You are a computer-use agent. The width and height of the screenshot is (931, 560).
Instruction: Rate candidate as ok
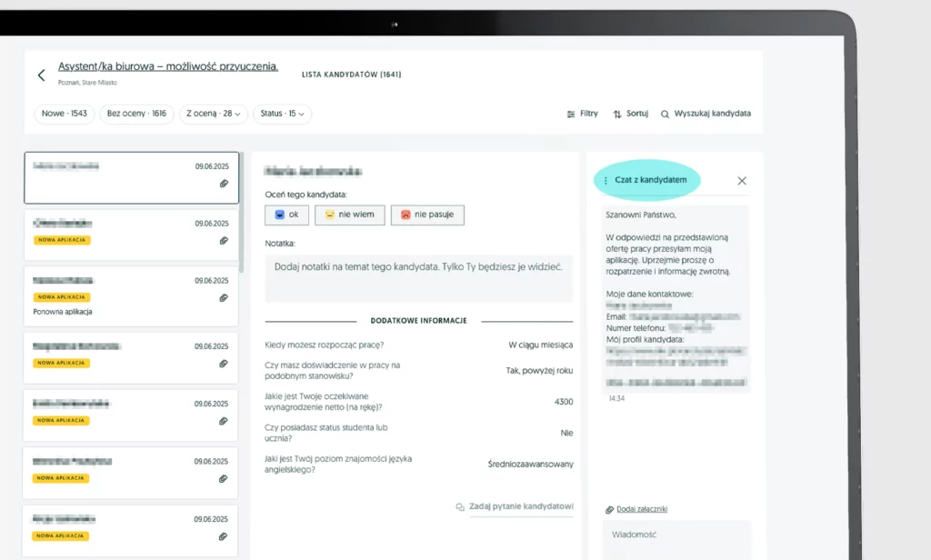[x=285, y=215]
